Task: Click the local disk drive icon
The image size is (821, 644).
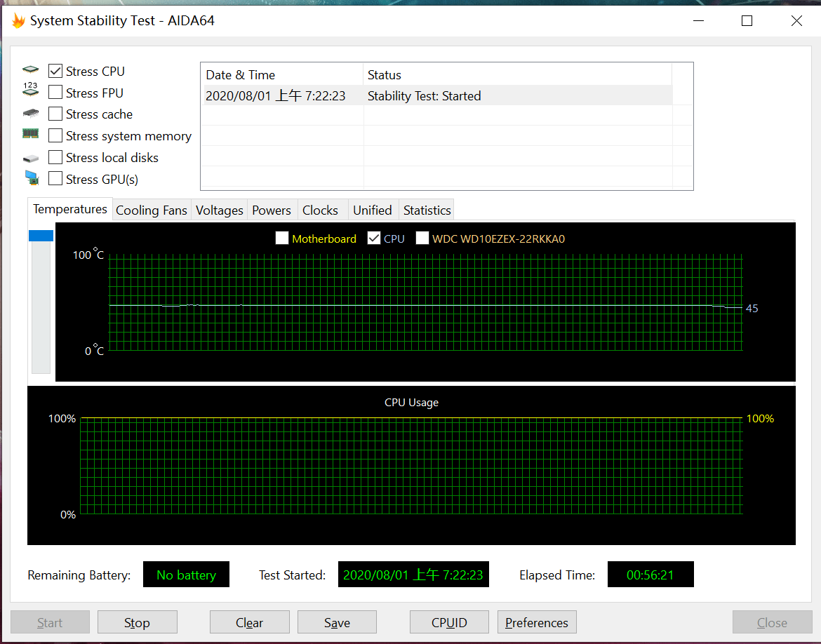Action: [x=30, y=158]
